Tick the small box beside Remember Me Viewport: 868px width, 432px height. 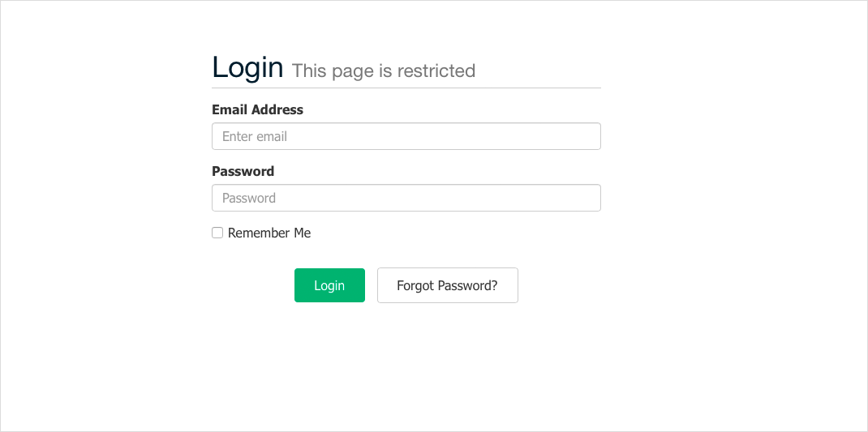coord(217,233)
